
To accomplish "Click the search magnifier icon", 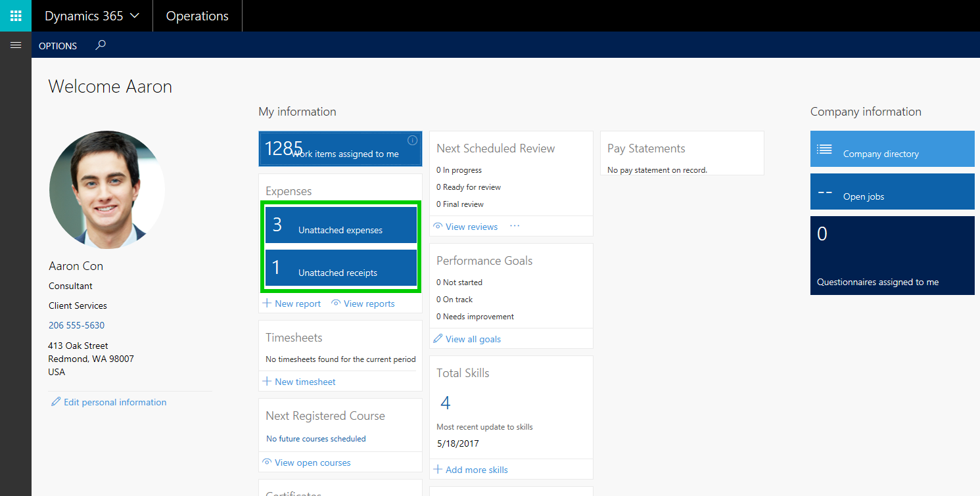I will pyautogui.click(x=101, y=45).
